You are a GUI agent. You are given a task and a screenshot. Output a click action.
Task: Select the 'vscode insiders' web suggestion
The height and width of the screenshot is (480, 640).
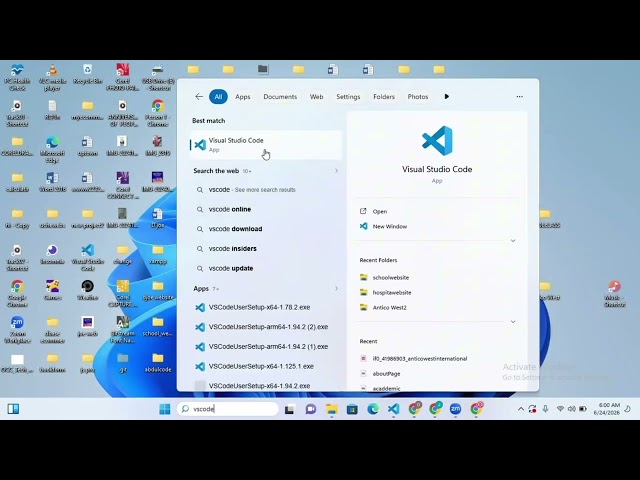(x=266, y=249)
